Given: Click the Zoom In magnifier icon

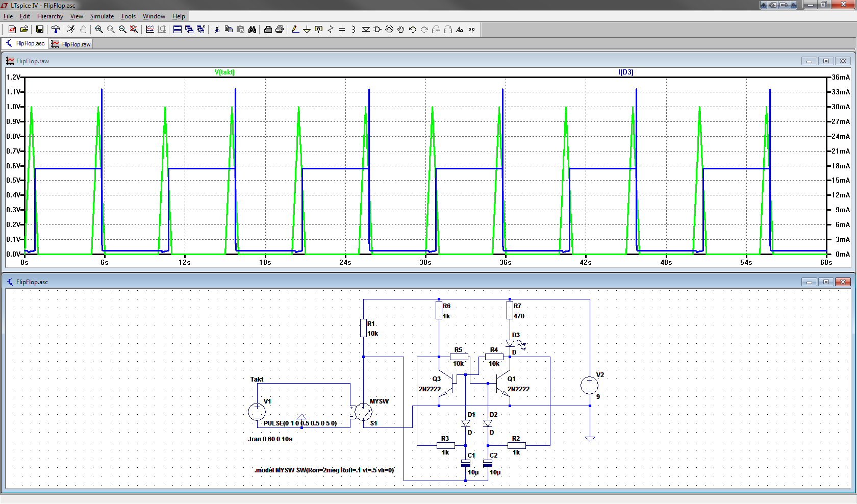Looking at the screenshot, I should click(99, 30).
